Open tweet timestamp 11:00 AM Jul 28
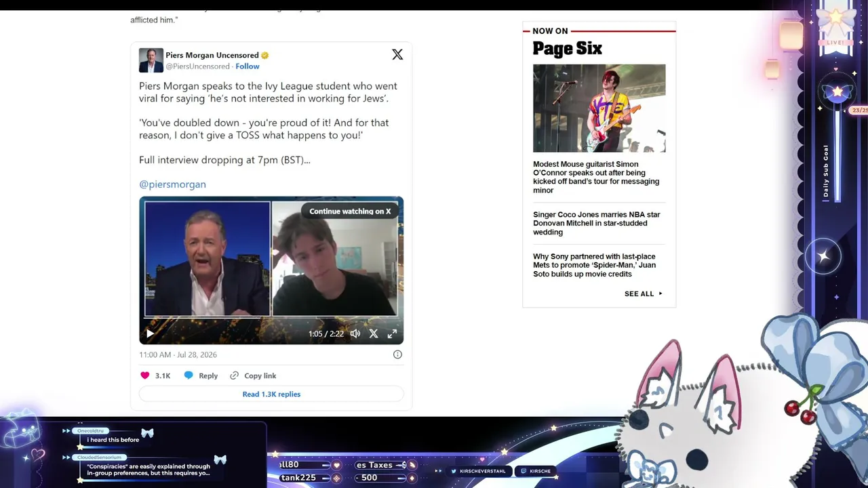Viewport: 868px width, 488px height. (x=178, y=354)
